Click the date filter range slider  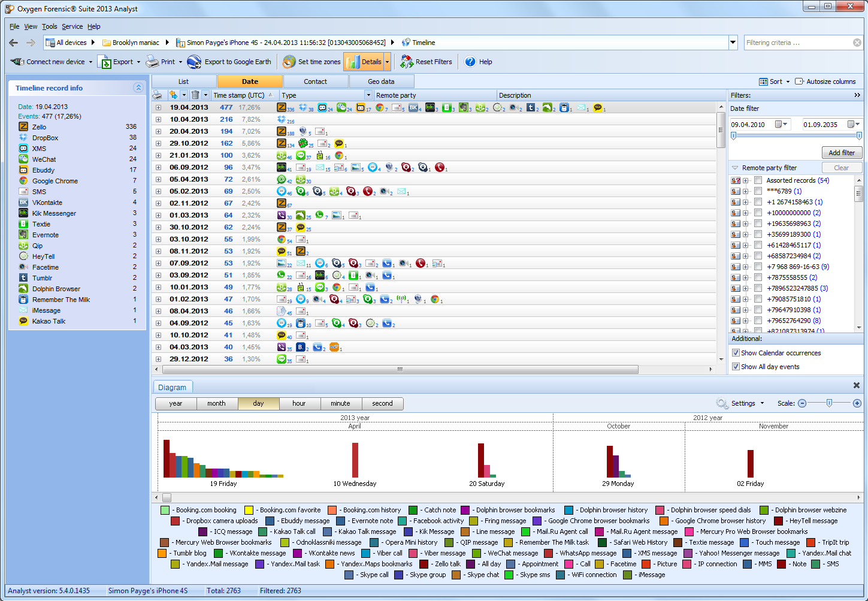click(x=796, y=136)
